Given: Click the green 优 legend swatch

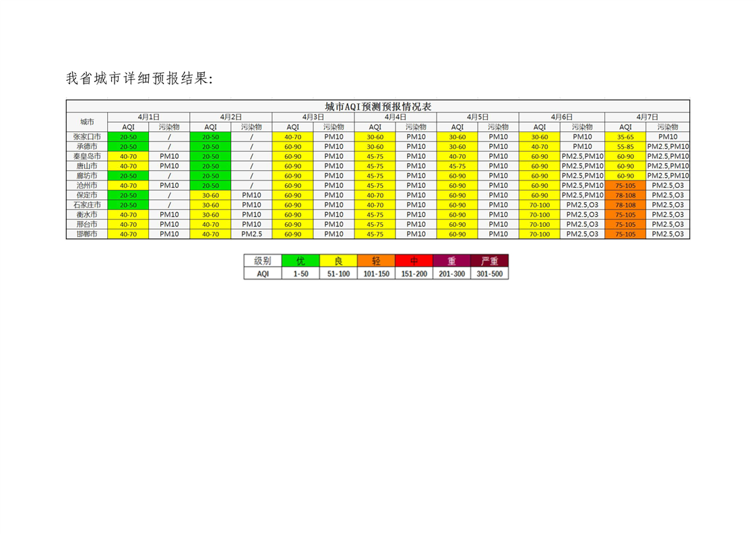Looking at the screenshot, I should point(301,261).
